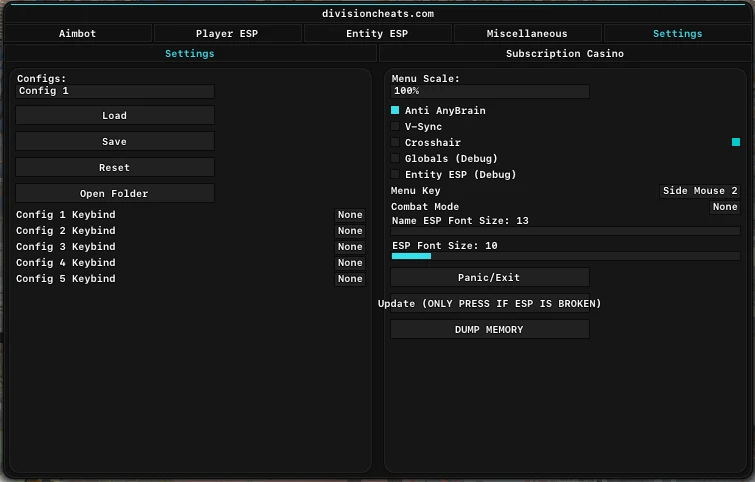Screen dimensions: 755x482
Task: Switch to the Player ESP tab
Action: click(227, 34)
